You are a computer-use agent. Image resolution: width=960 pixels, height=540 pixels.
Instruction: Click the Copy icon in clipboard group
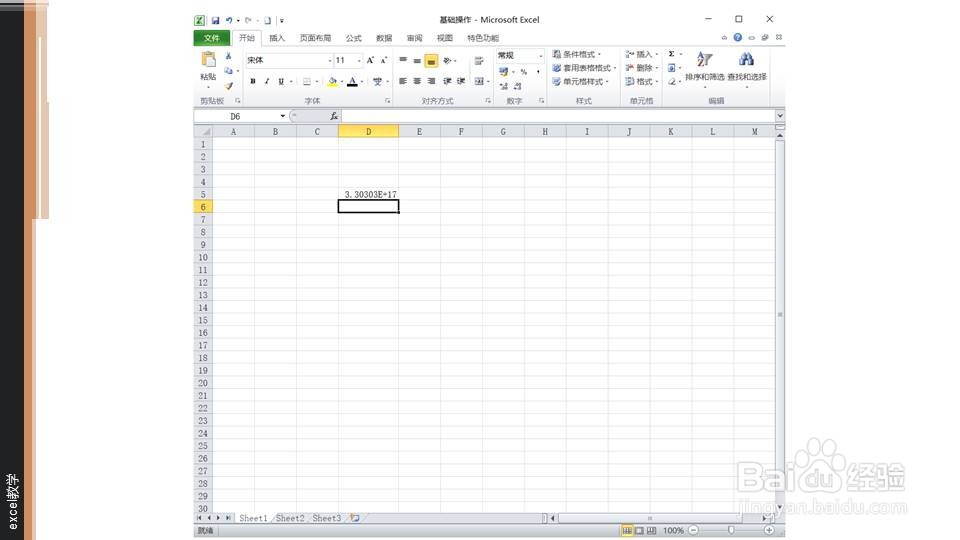228,70
